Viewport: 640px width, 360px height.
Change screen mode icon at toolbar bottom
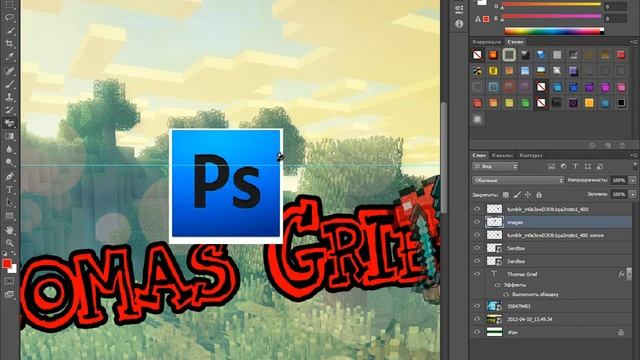point(9,294)
